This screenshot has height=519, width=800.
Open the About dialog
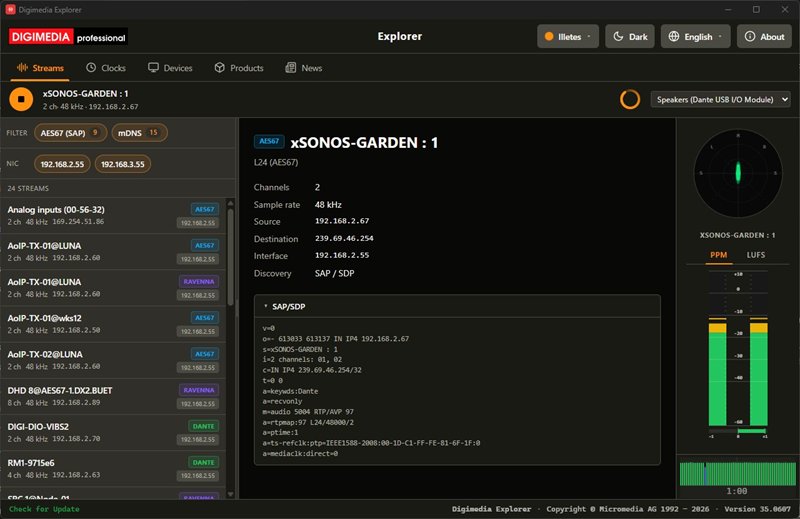coord(764,36)
